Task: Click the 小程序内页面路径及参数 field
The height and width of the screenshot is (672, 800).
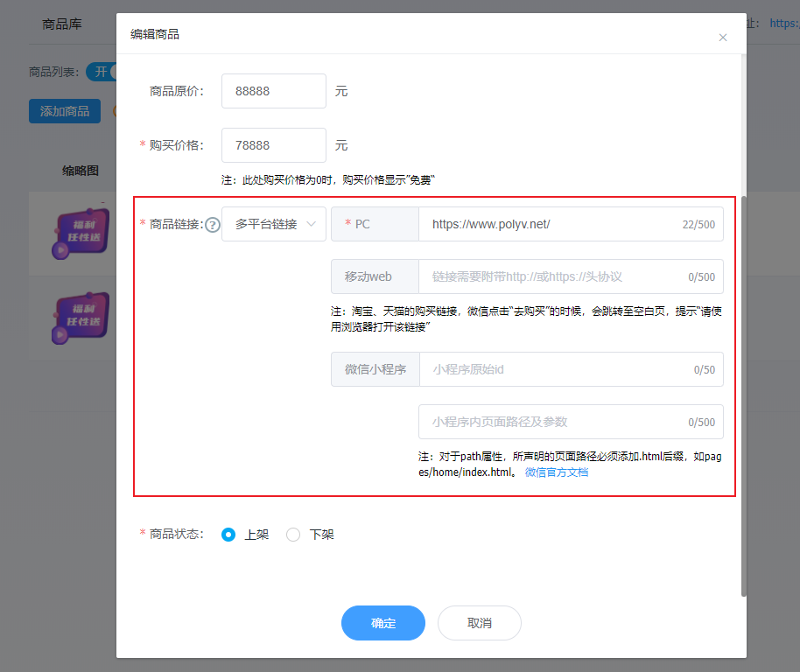Action: coord(551,422)
